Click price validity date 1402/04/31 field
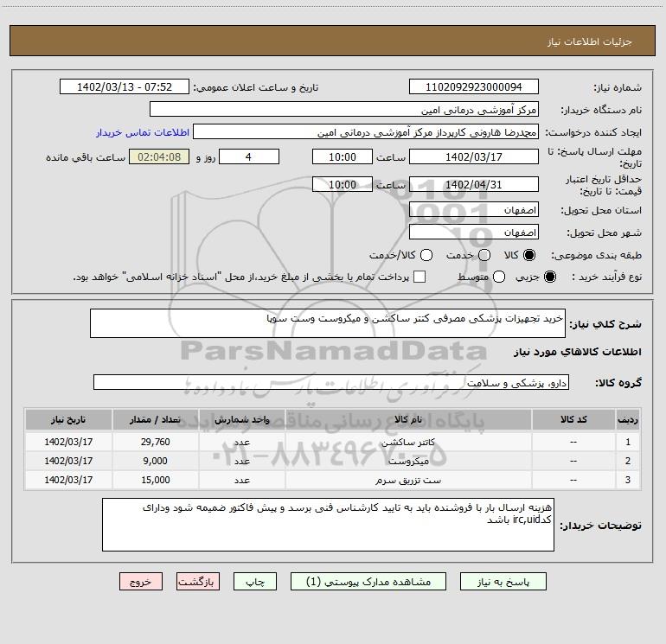Image resolution: width=666 pixels, height=644 pixels. coord(474,184)
